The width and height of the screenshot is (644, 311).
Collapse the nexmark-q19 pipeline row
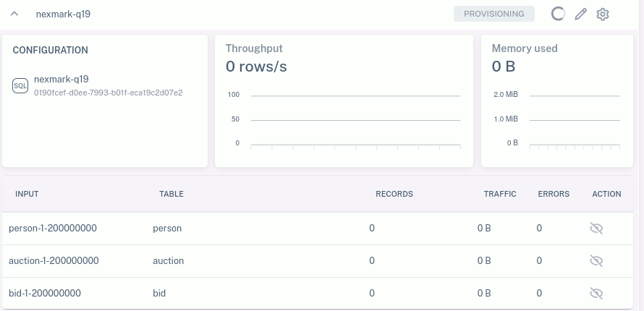click(x=14, y=14)
